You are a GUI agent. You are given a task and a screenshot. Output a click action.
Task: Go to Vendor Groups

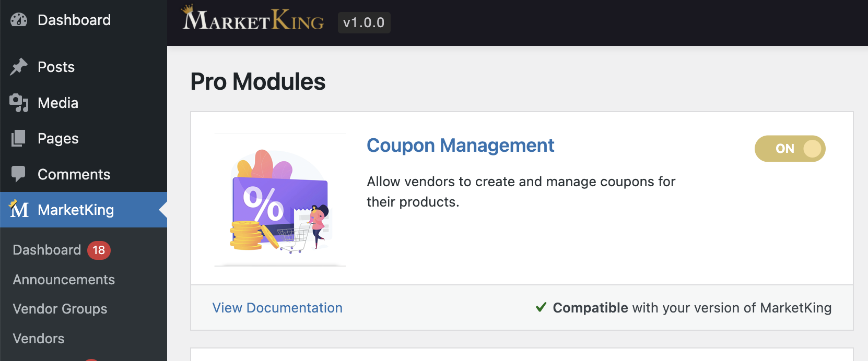click(59, 309)
